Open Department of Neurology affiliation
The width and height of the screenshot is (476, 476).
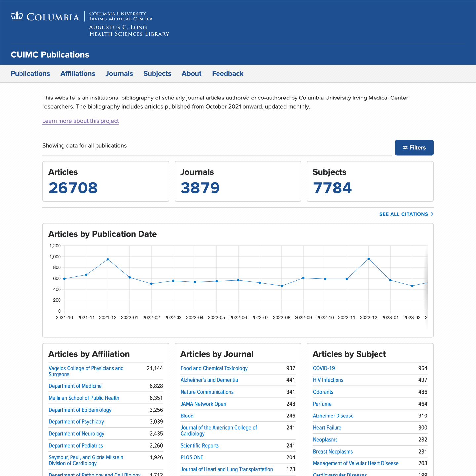pos(76,434)
